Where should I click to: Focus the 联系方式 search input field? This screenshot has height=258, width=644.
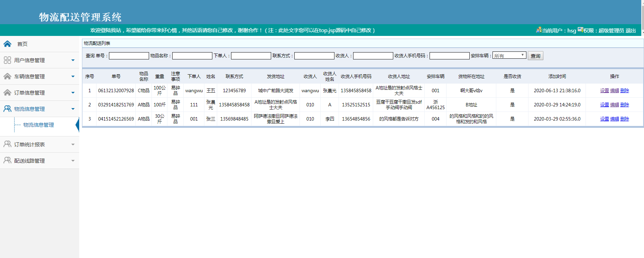click(314, 56)
